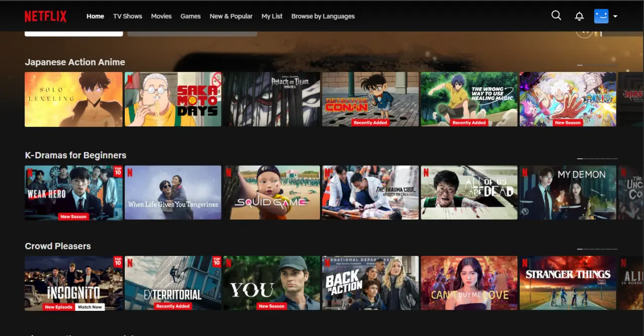Click the New Episode badge on Incognito
Viewport: 644px width, 336px height.
pos(59,307)
